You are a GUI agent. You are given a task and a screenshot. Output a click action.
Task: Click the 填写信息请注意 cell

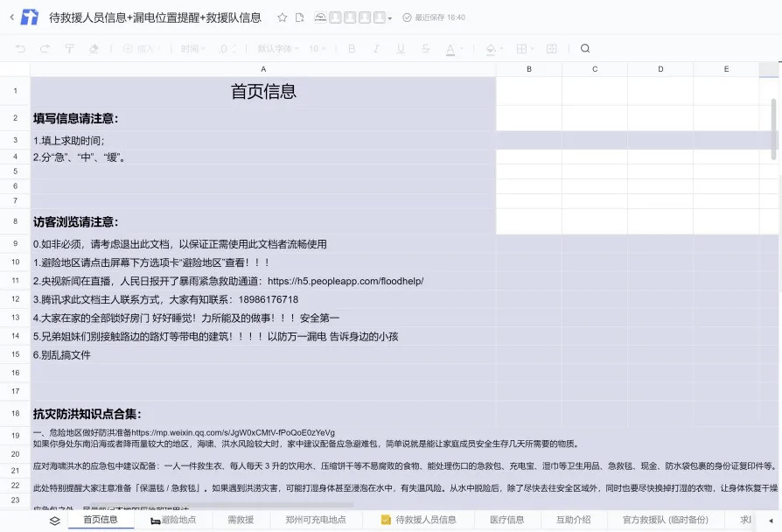(263, 118)
